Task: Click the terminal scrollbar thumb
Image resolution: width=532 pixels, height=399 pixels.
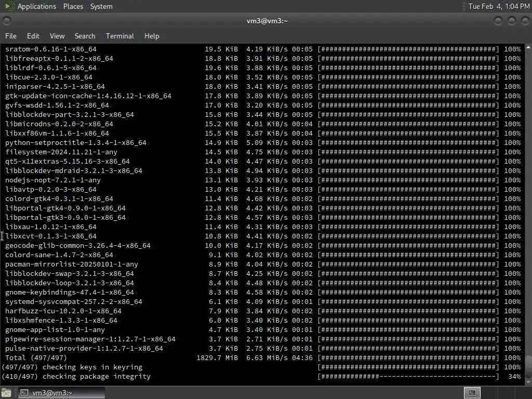Action: coord(528,365)
